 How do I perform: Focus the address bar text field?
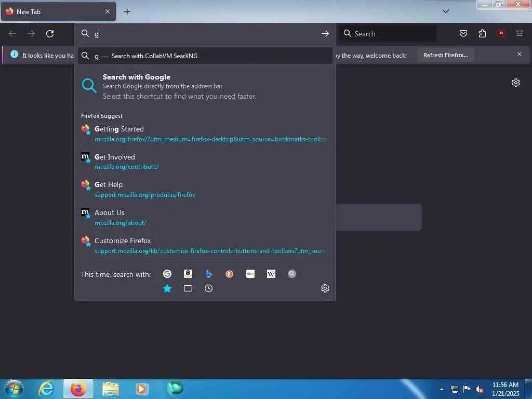click(x=205, y=34)
